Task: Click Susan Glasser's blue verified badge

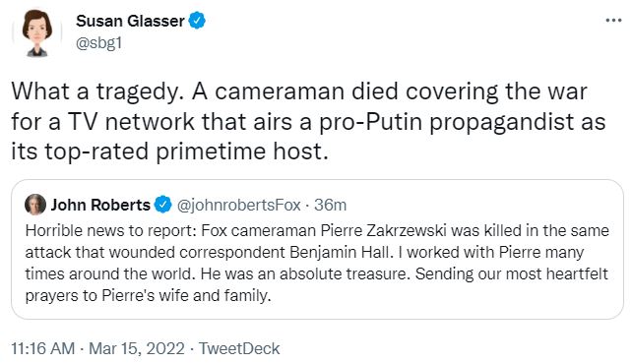Action: point(197,21)
